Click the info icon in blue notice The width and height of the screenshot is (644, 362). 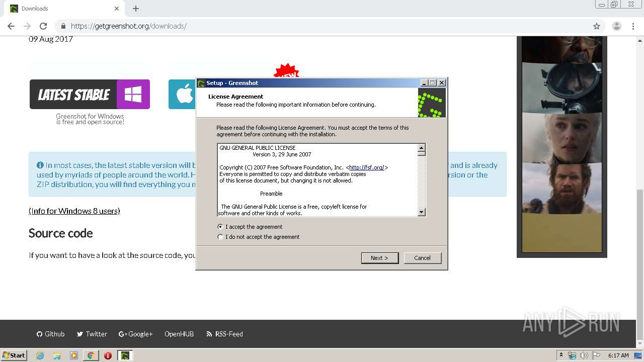tap(40, 165)
